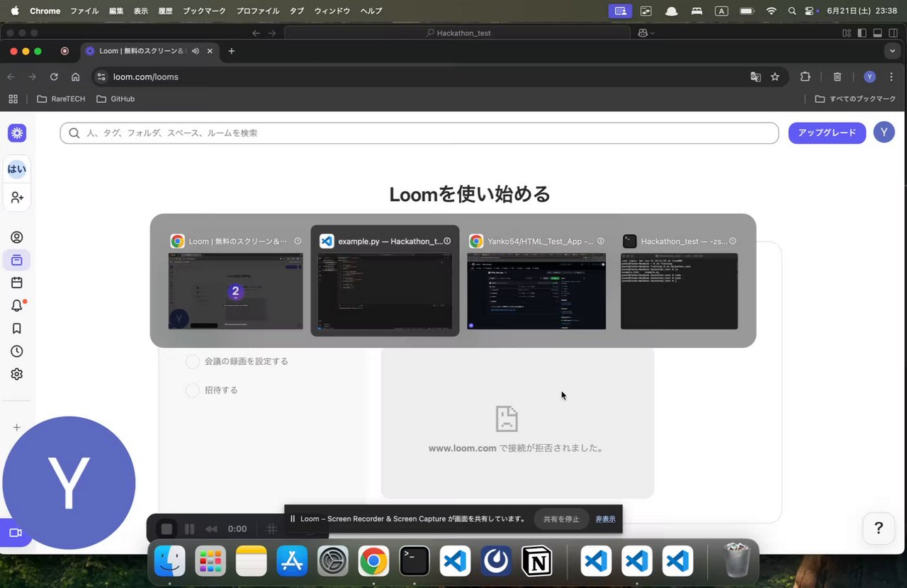Stop the Loom recording
This screenshot has height=588, width=907.
pyautogui.click(x=167, y=528)
